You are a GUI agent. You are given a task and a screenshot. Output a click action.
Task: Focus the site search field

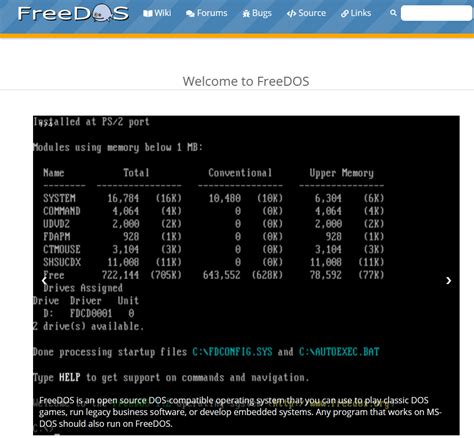point(436,13)
